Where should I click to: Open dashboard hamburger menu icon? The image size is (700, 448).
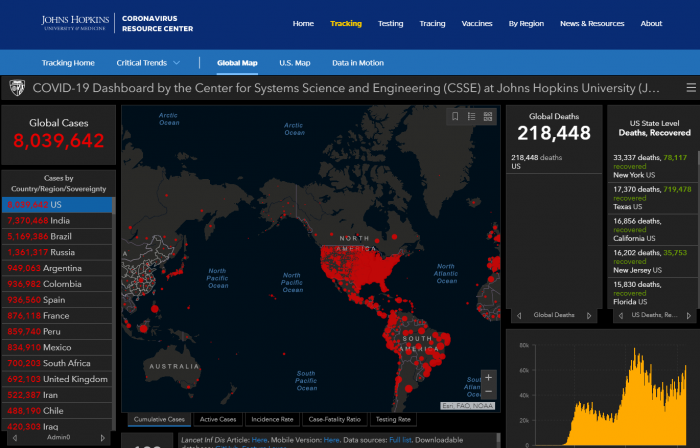(691, 88)
